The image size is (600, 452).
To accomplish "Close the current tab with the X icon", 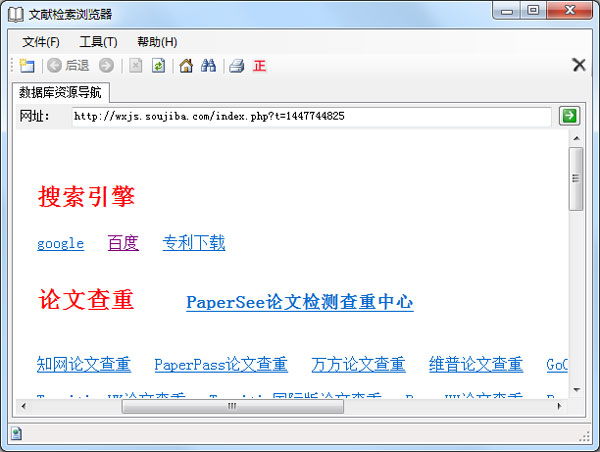I will (579, 65).
